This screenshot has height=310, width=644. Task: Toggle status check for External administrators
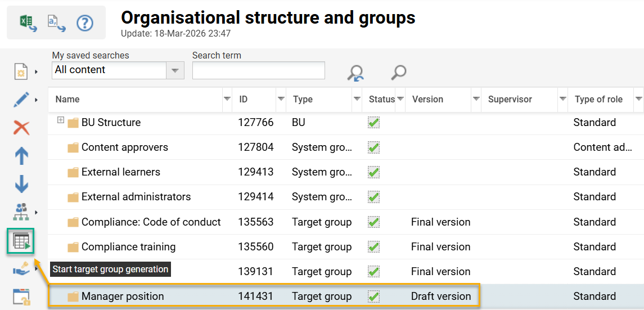(x=374, y=197)
